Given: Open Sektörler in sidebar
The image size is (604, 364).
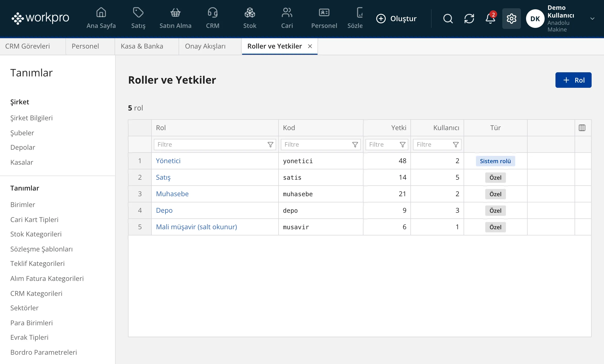Looking at the screenshot, I should click(x=25, y=308).
